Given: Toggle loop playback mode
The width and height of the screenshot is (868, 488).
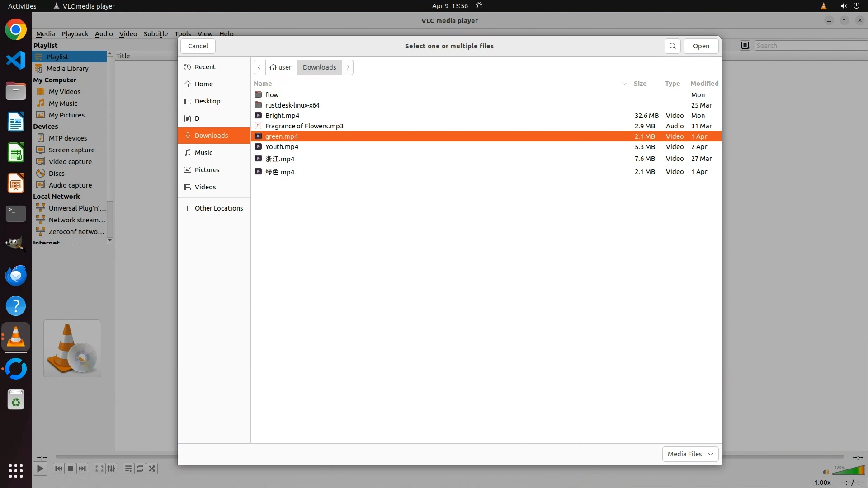Looking at the screenshot, I should (x=140, y=469).
